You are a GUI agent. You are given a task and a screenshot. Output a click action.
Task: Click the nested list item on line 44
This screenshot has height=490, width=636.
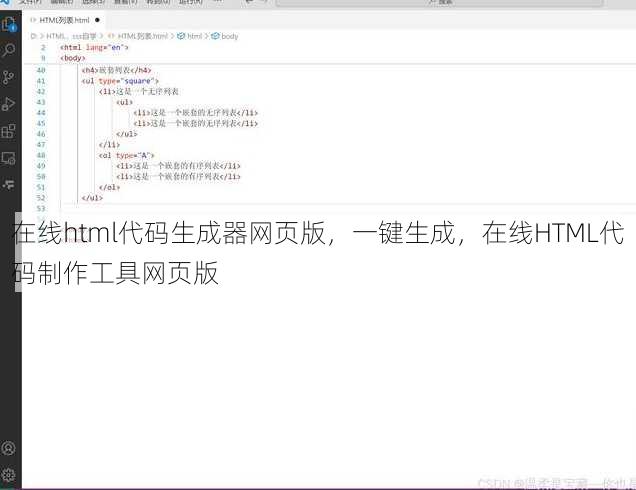196,112
